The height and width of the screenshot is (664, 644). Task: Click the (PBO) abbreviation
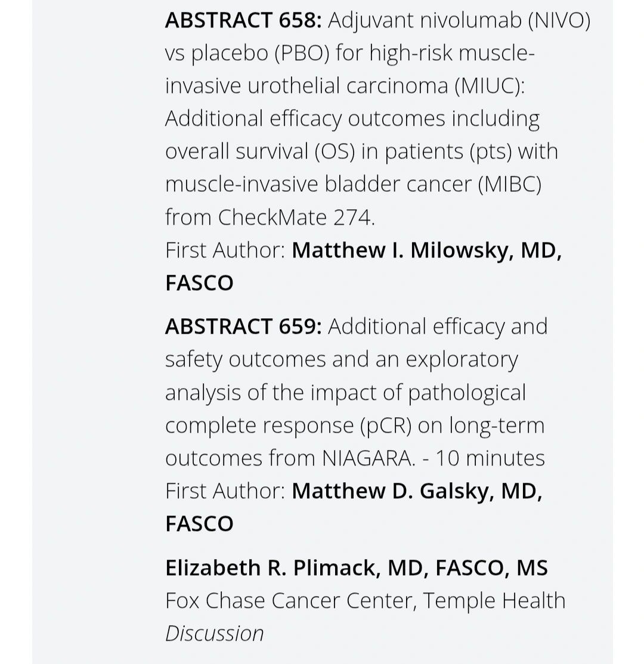point(302,54)
